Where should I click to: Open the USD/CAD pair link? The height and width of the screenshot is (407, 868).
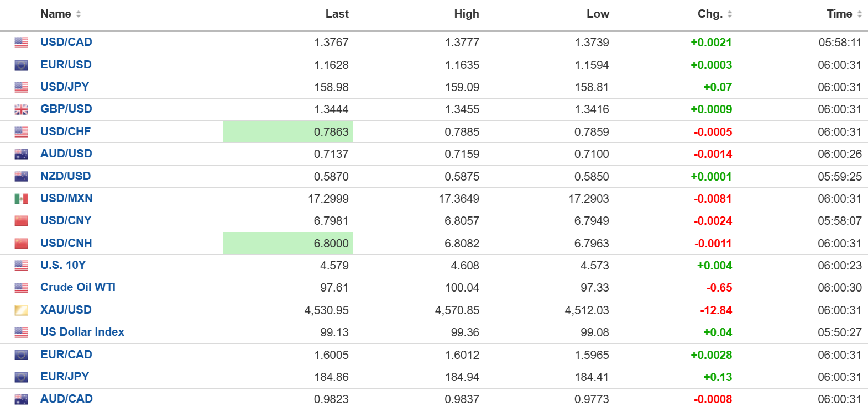pyautogui.click(x=66, y=42)
